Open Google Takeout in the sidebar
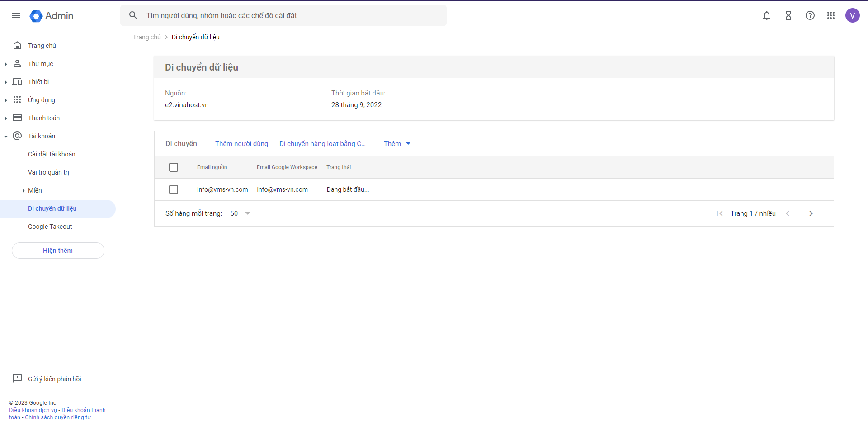Viewport: 868px width, 426px height. (x=50, y=227)
